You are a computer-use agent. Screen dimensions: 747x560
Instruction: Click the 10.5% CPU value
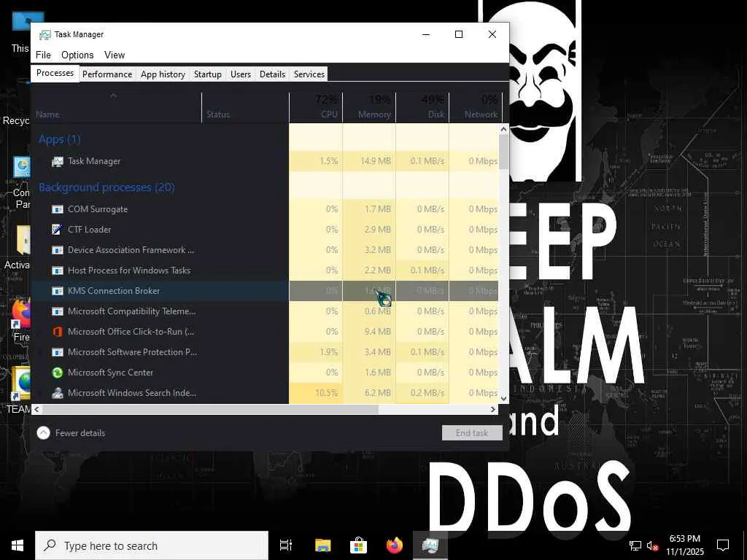pyautogui.click(x=326, y=393)
